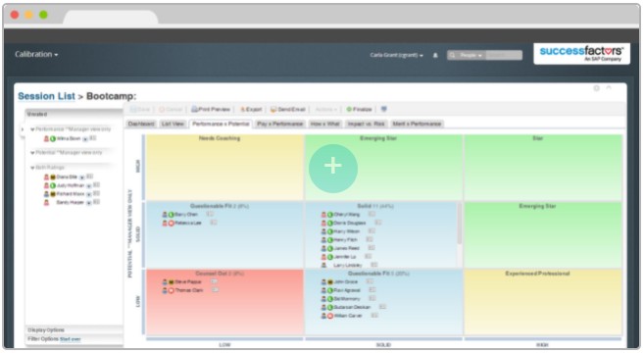
Task: Open the Calibration dropdown menu
Action: pyautogui.click(x=36, y=54)
